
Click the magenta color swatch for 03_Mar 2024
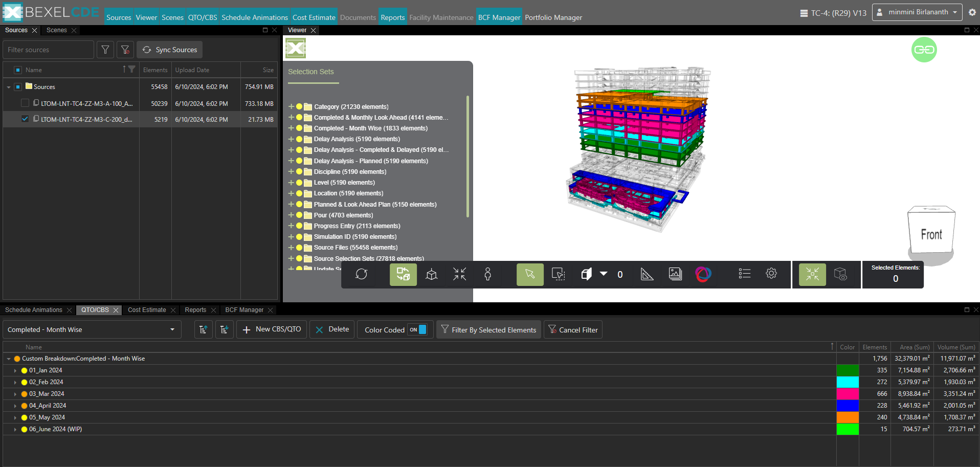[x=847, y=394]
